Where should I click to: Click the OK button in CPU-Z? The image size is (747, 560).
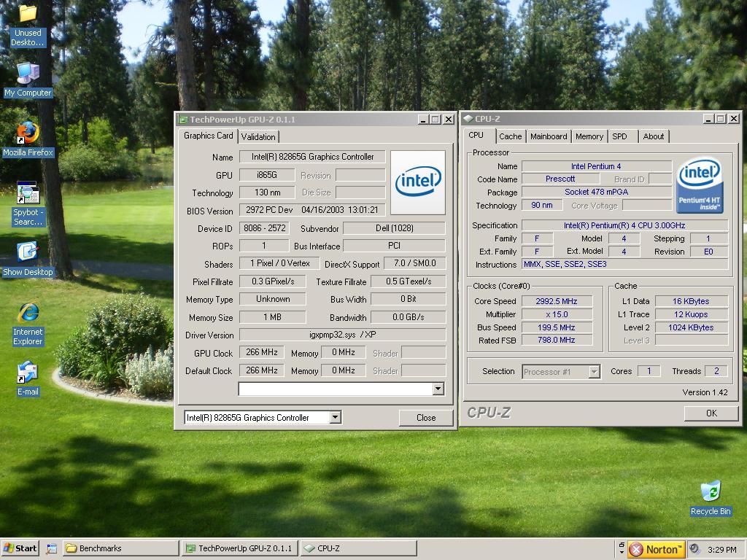[x=711, y=413]
